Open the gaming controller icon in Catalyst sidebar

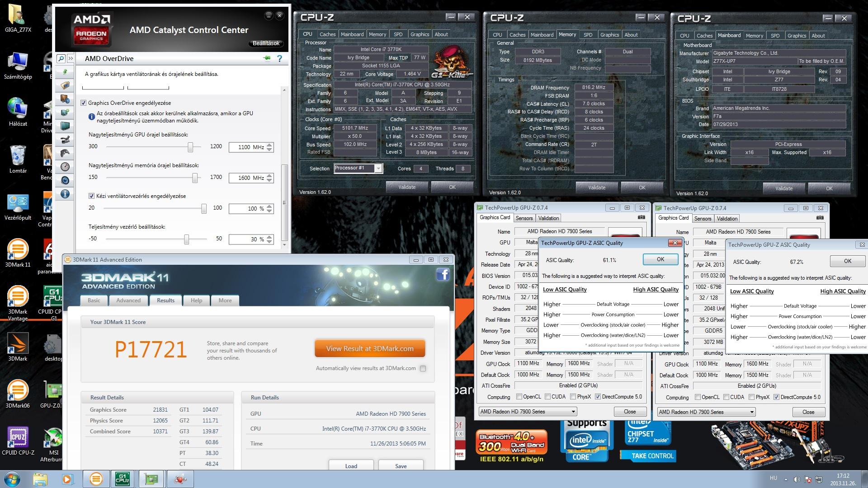(x=65, y=153)
